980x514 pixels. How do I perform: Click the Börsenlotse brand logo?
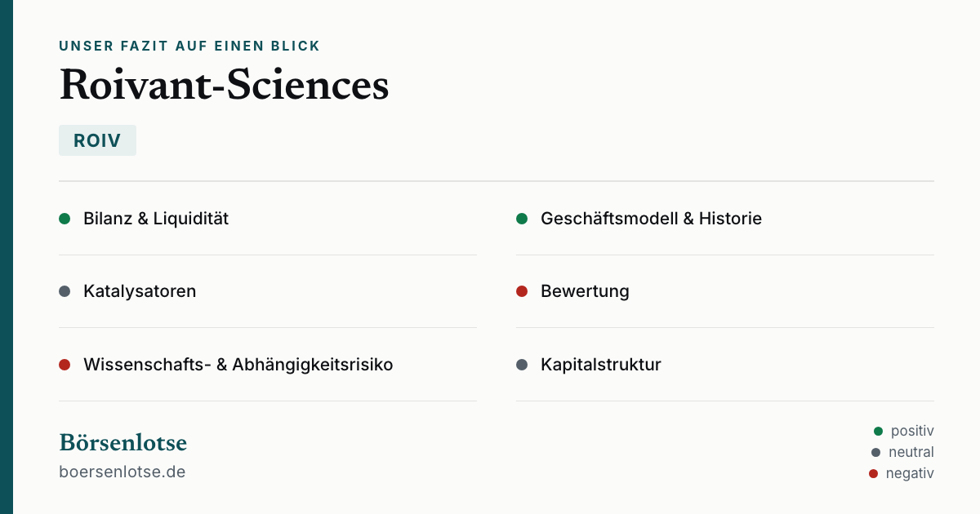click(x=122, y=443)
